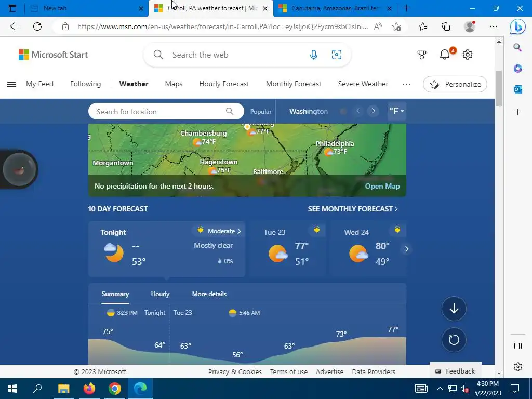Advance 10 day forecast with right arrow

[406, 249]
